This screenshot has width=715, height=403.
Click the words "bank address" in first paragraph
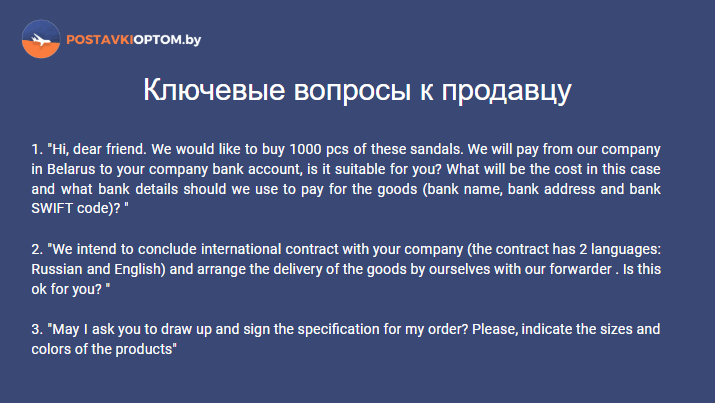pos(551,189)
